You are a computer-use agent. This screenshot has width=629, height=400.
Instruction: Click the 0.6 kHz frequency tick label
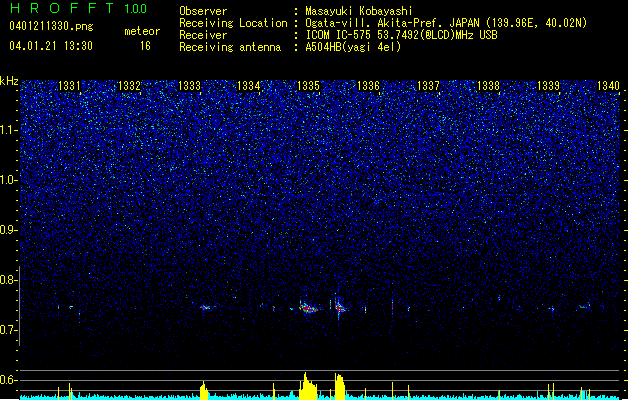click(8, 380)
